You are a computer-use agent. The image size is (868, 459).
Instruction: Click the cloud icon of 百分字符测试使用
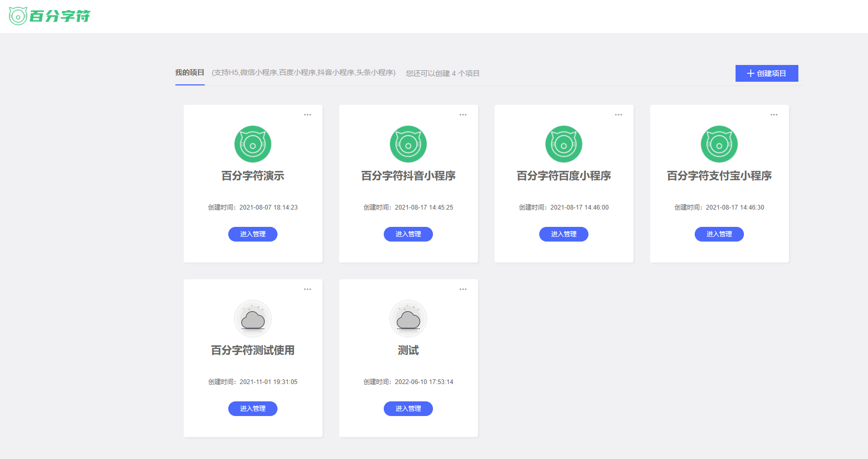click(253, 319)
